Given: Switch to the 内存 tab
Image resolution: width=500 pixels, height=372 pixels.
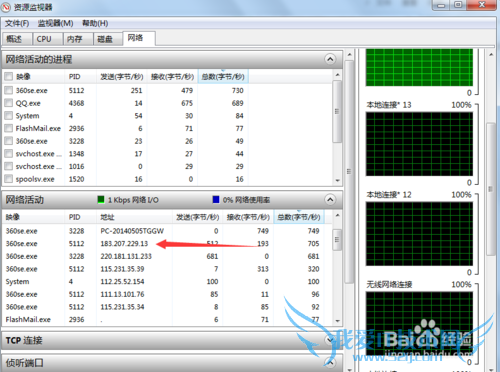Looking at the screenshot, I should tap(78, 39).
